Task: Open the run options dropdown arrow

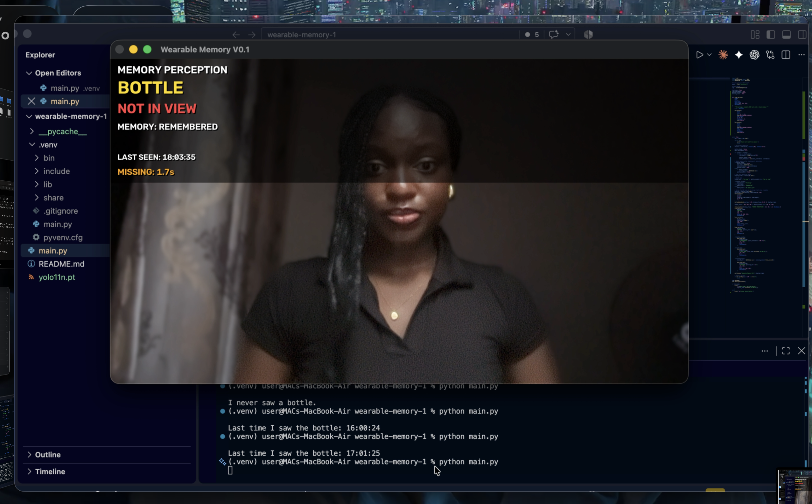Action: 709,55
